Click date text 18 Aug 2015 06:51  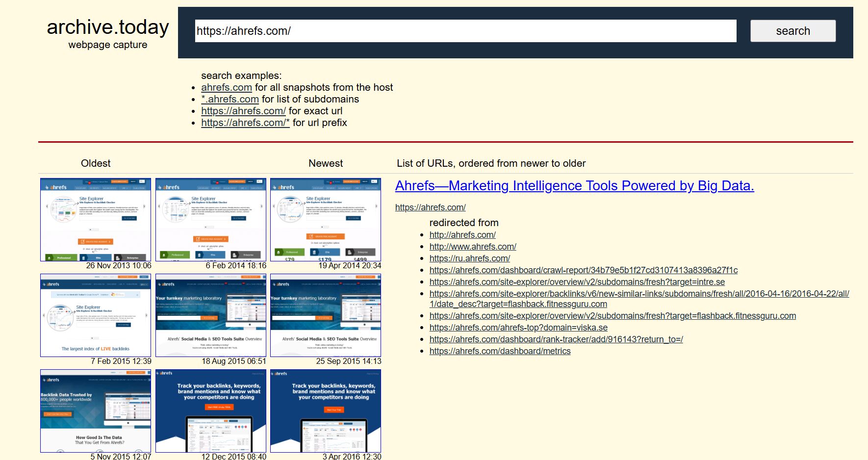pyautogui.click(x=234, y=361)
